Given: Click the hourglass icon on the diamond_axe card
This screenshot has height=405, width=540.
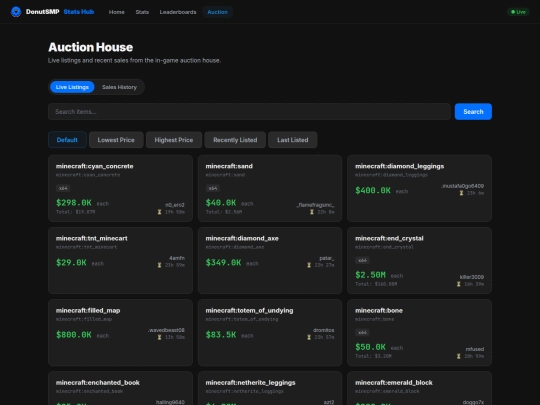Looking at the screenshot, I should 309,265.
